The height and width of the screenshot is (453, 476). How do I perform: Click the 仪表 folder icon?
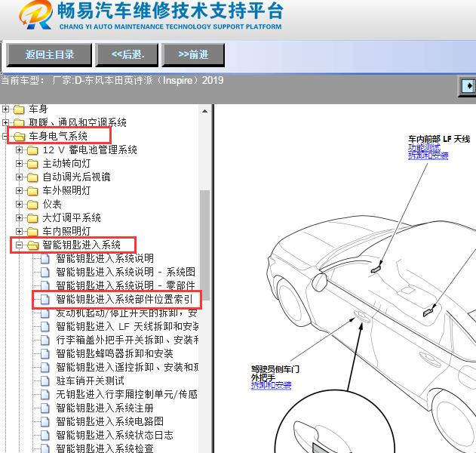tap(32, 205)
